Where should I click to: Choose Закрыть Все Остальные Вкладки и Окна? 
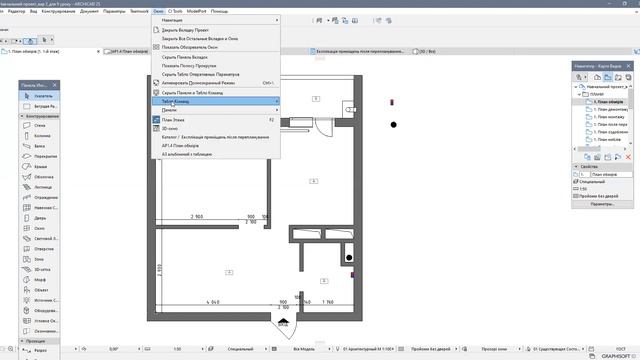click(216, 38)
